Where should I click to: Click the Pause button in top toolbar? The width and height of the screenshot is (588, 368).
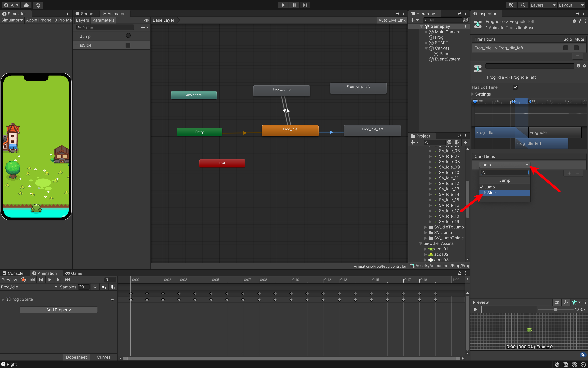(x=294, y=5)
